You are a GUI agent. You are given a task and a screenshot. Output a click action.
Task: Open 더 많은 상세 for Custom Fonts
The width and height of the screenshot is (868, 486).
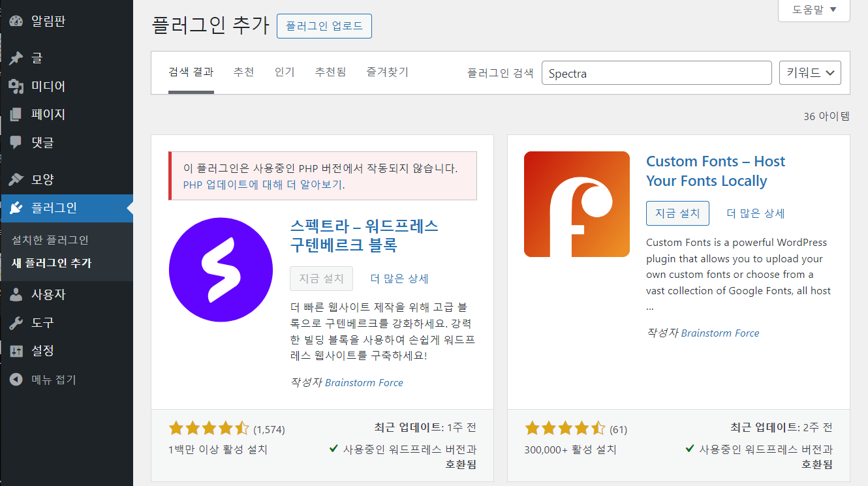(x=756, y=213)
